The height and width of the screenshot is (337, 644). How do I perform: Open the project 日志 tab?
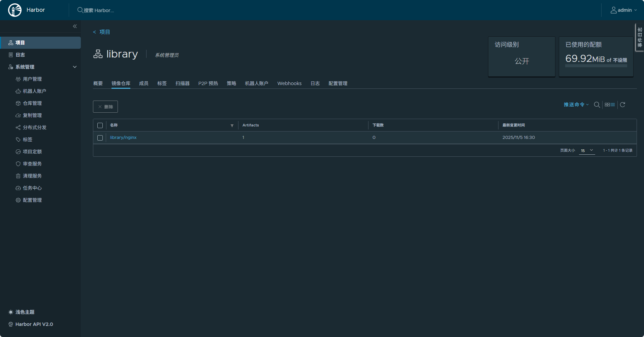click(x=315, y=83)
